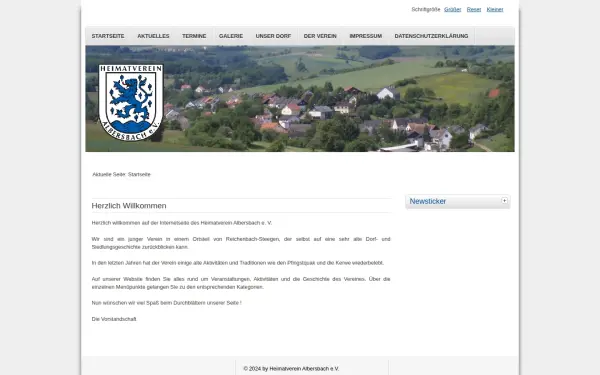This screenshot has height=375, width=600.
Task: Click the Schriftgröße label
Action: click(426, 10)
